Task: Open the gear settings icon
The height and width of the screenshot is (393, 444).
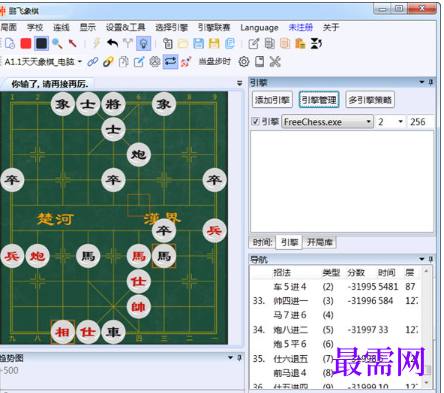Action: (244, 62)
